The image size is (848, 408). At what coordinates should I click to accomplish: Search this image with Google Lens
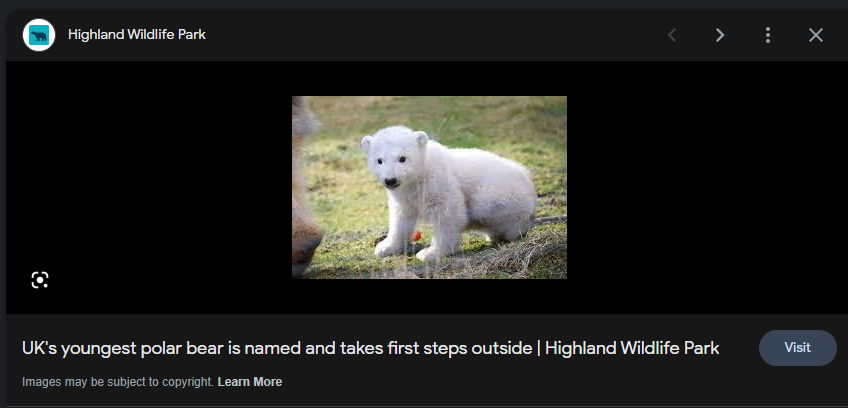point(40,280)
